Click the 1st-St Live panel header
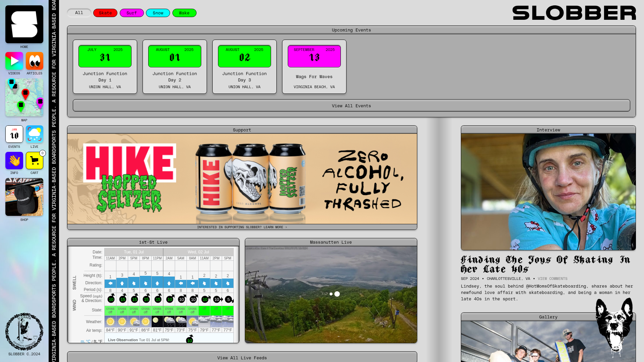 tap(153, 242)
